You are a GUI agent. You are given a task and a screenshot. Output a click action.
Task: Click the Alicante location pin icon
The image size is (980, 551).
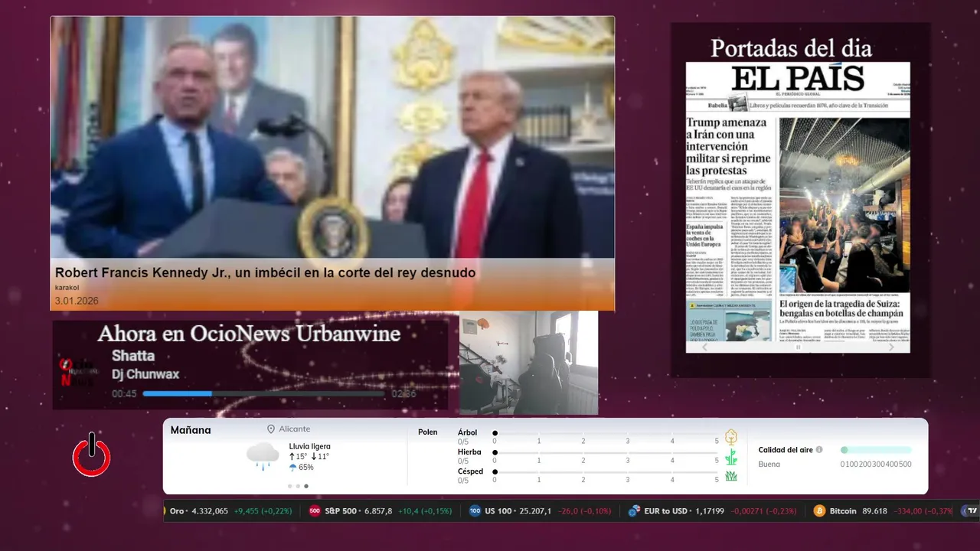point(271,429)
